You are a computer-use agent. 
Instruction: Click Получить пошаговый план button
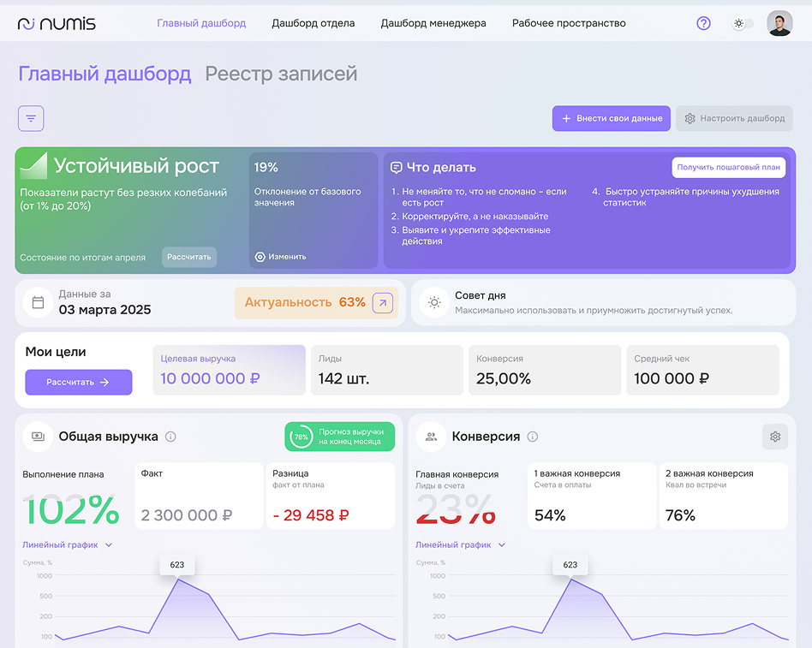tap(728, 167)
